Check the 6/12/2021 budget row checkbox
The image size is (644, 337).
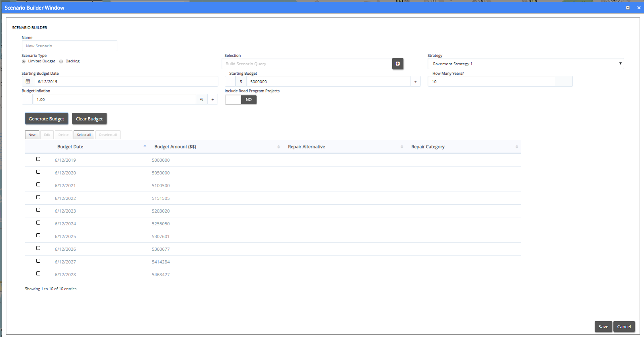pos(38,184)
